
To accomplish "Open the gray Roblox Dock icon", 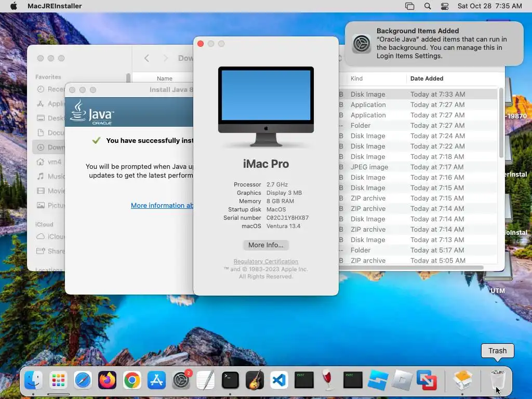I will coord(402,380).
